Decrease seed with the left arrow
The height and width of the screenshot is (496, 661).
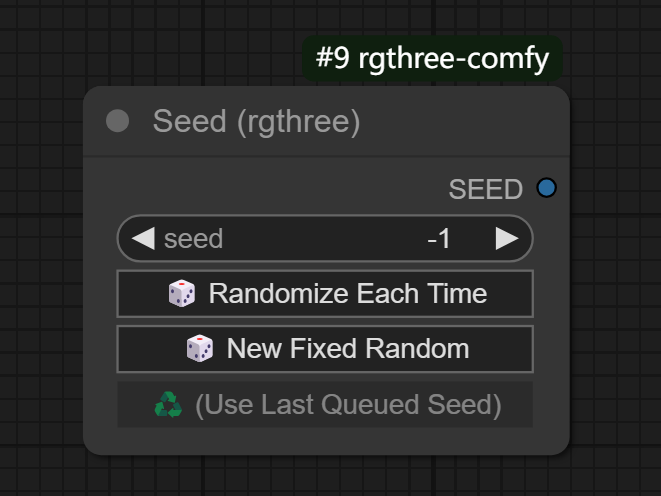(x=143, y=239)
